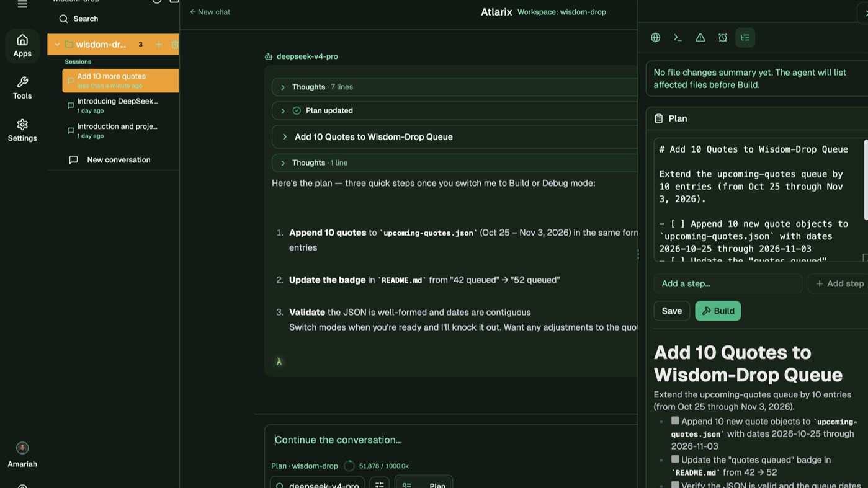Click the Plan · wisdom-drop status text
The width and height of the screenshot is (868, 488).
point(305,466)
